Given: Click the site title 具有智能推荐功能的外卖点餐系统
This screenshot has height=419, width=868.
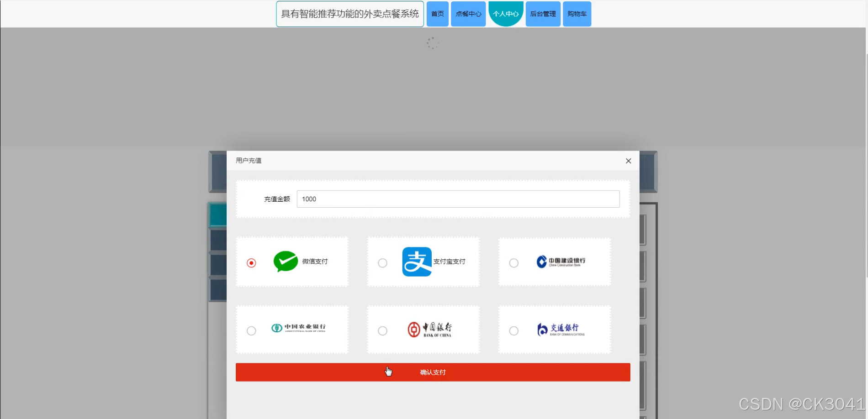Looking at the screenshot, I should pyautogui.click(x=350, y=14).
